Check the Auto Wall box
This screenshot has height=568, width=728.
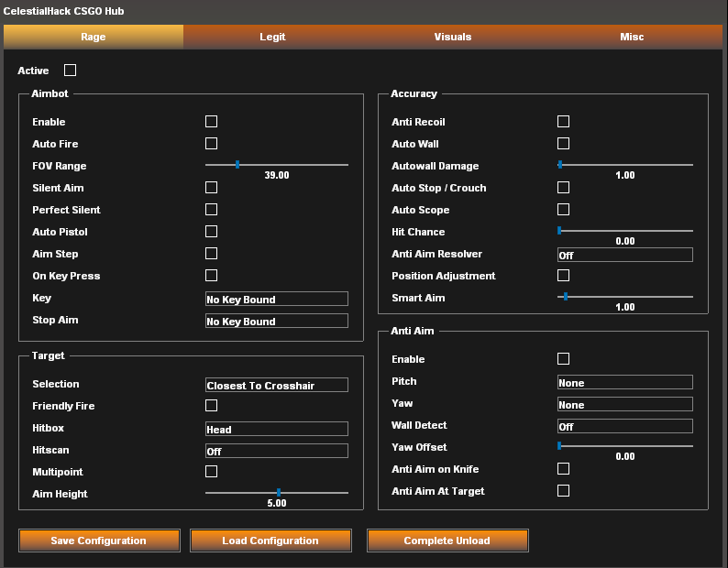[563, 144]
